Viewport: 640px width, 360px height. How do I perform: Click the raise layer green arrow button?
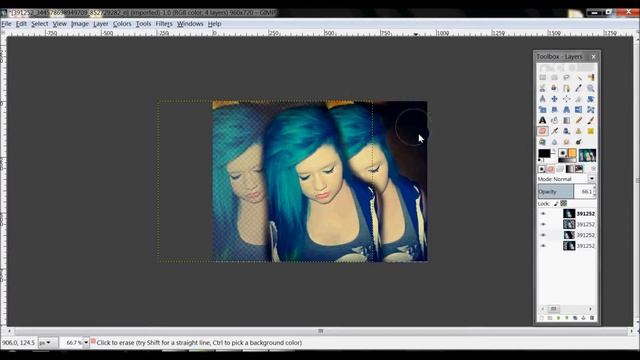[558, 318]
